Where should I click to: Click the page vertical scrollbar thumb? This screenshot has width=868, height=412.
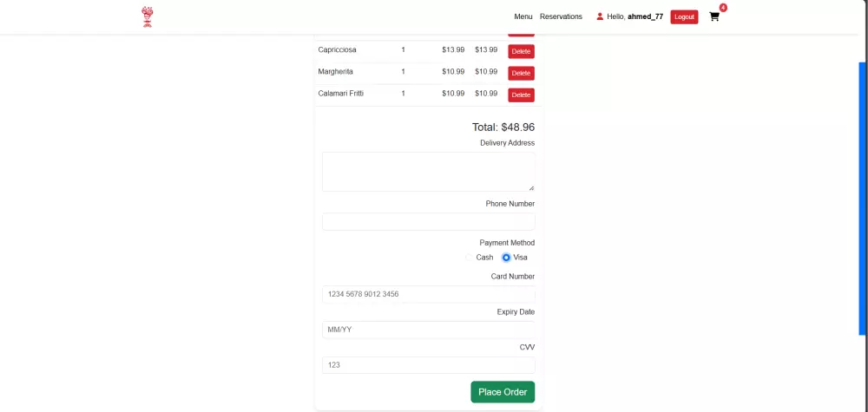[863, 198]
